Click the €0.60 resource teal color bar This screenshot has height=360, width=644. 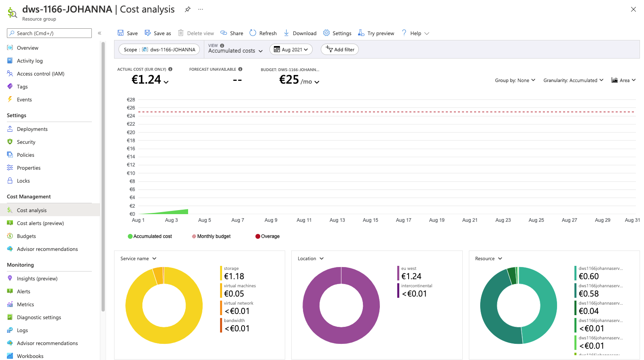575,273
